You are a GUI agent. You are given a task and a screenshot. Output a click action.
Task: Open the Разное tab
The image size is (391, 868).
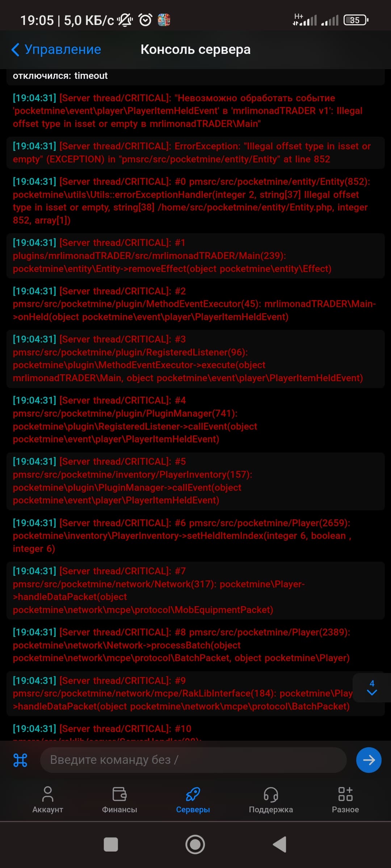(x=345, y=800)
